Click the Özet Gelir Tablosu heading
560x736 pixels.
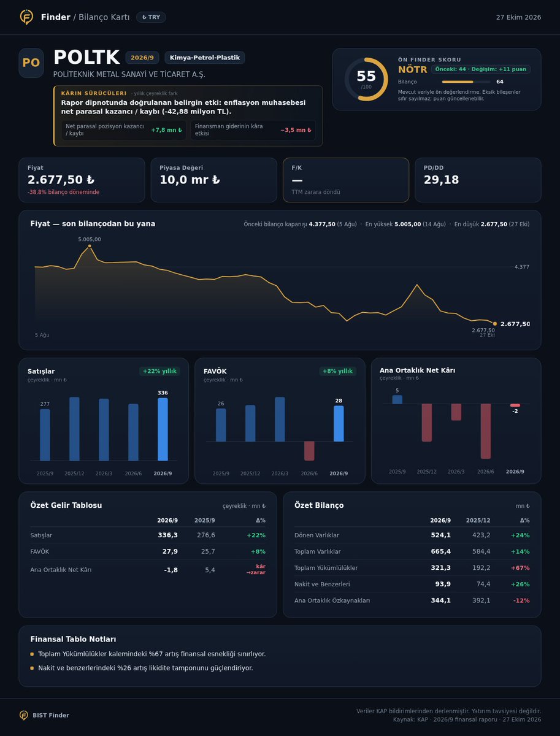coord(66,505)
